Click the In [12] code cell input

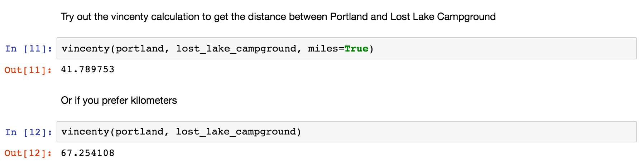coord(346,132)
